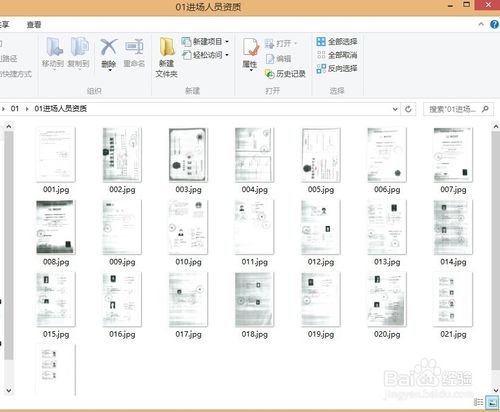The height and width of the screenshot is (412, 500).
Task: Switch to large thumbnails view toggle
Action: (492, 402)
